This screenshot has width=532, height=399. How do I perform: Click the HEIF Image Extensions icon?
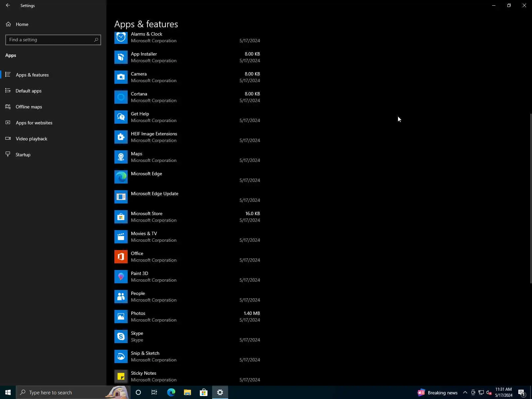121,137
